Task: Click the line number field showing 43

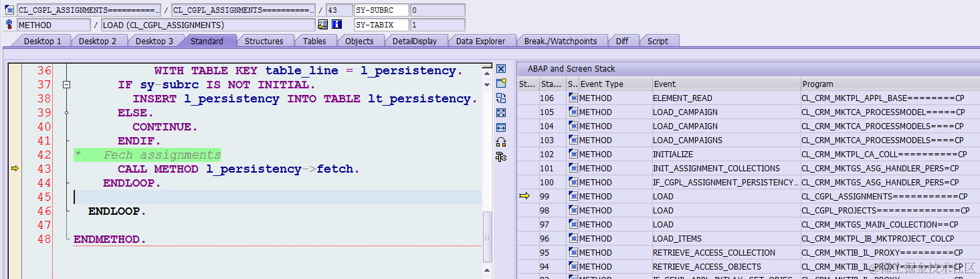Action: [x=338, y=10]
